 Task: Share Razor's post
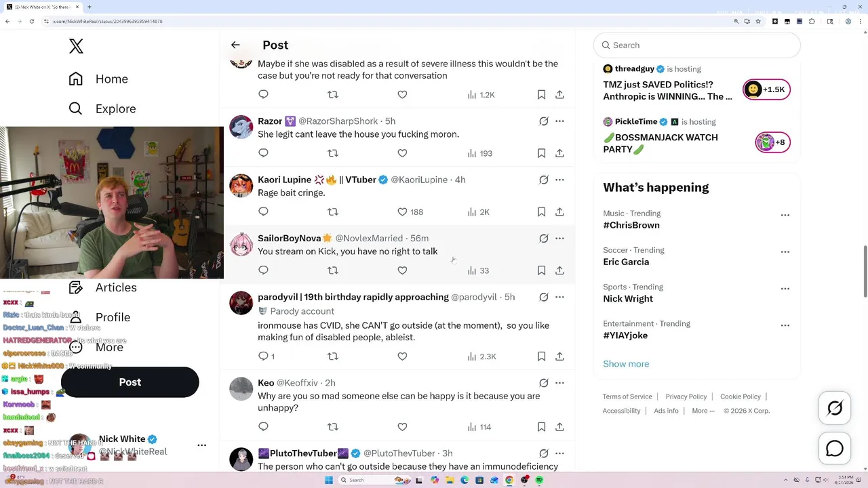pos(559,153)
